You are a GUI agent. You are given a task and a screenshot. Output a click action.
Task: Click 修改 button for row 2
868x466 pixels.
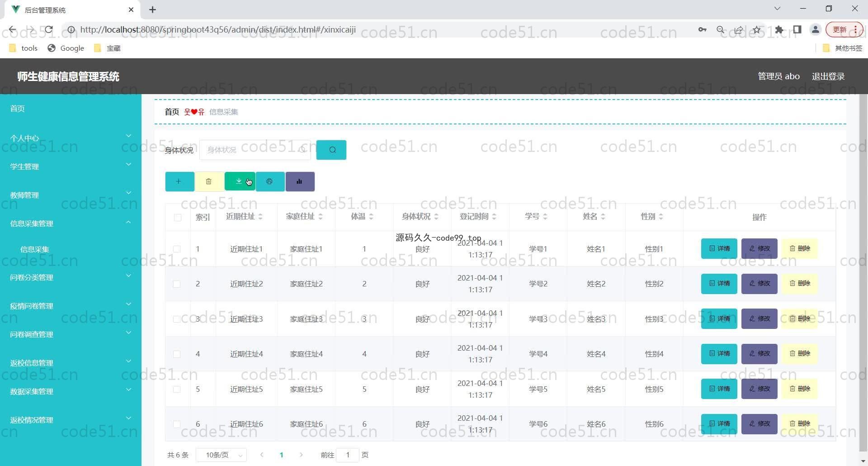[x=759, y=284]
